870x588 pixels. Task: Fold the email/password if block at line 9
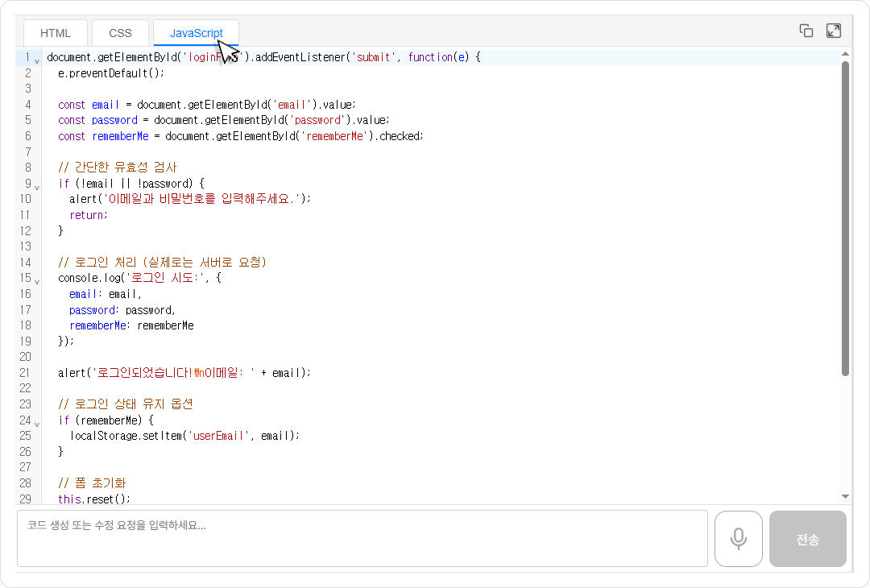37,186
